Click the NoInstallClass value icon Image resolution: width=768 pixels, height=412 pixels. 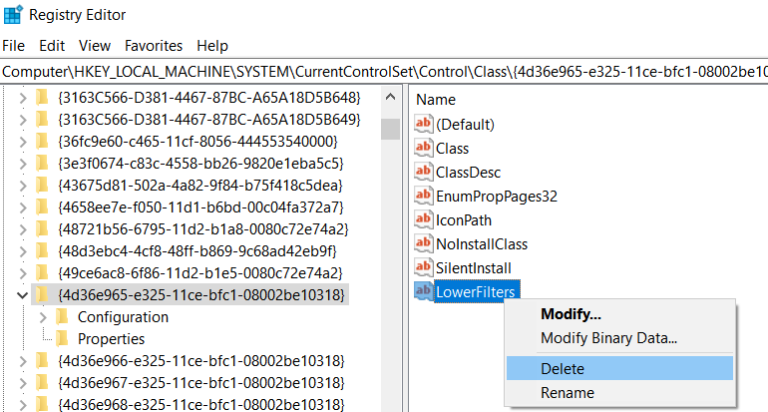[x=424, y=244]
